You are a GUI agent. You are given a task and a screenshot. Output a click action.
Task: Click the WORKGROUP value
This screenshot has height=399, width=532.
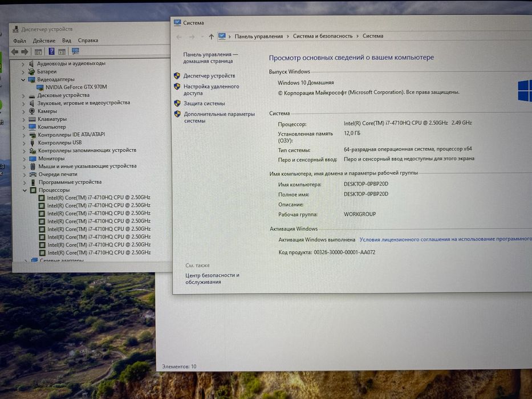tap(360, 214)
